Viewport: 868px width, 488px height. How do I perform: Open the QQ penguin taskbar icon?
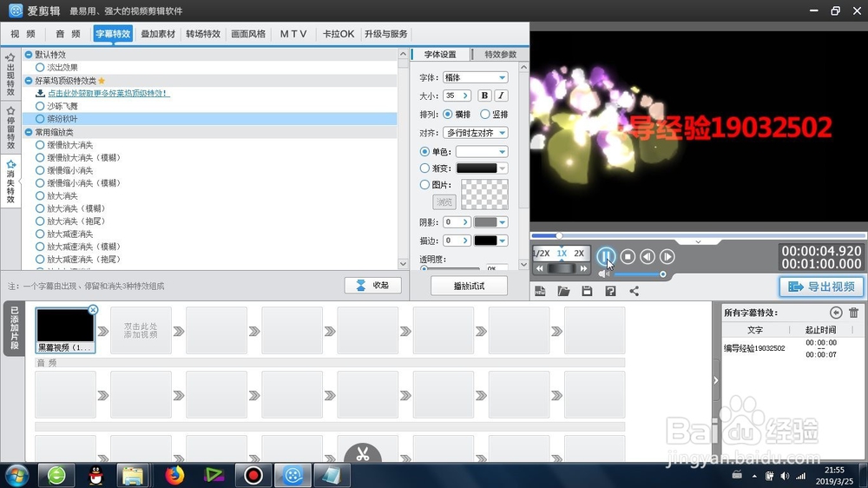pos(96,475)
